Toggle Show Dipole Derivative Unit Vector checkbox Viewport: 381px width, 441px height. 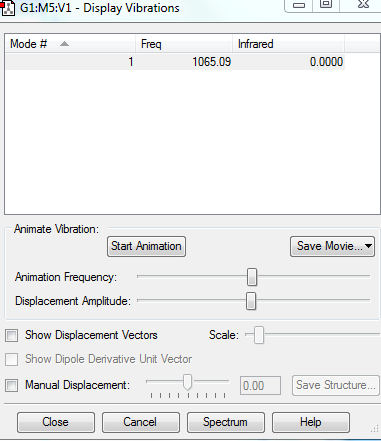(11, 359)
